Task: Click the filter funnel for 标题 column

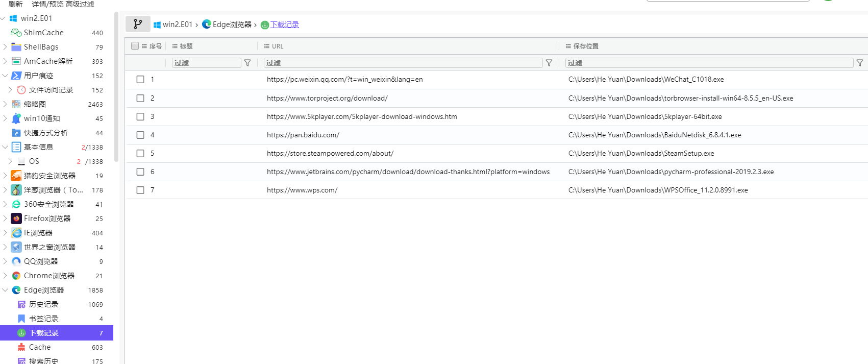Action: coord(247,63)
